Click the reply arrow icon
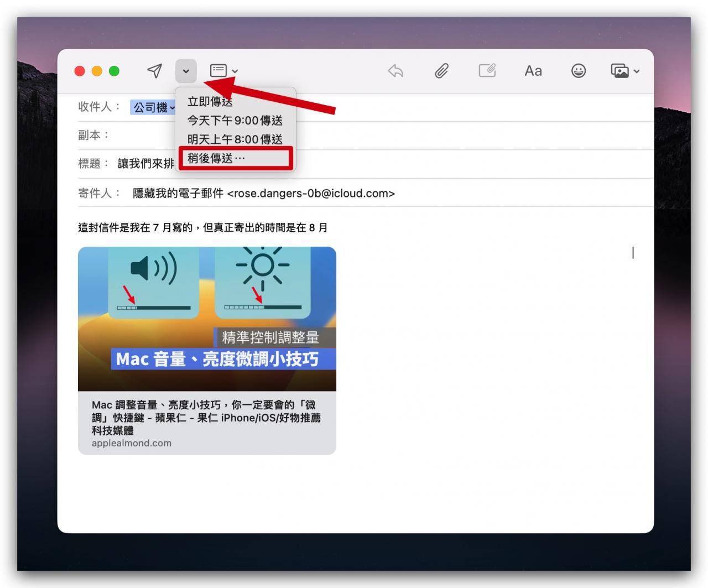The height and width of the screenshot is (588, 708). 395,71
